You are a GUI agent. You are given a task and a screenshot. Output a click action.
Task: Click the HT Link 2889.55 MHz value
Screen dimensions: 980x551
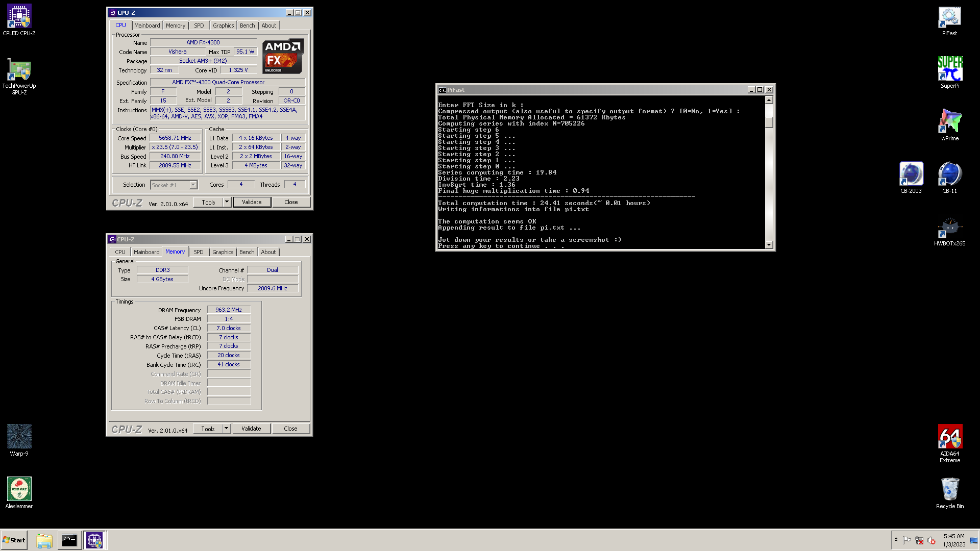[x=175, y=165]
